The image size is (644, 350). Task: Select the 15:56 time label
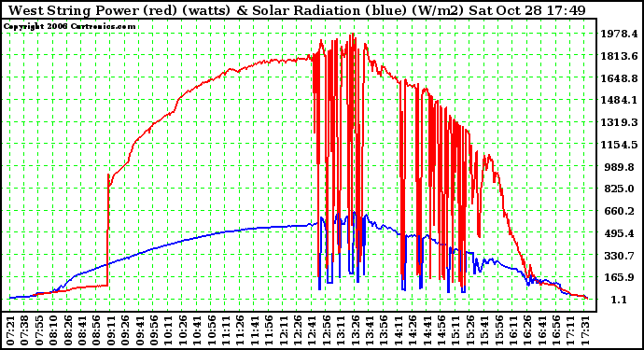[499, 330]
